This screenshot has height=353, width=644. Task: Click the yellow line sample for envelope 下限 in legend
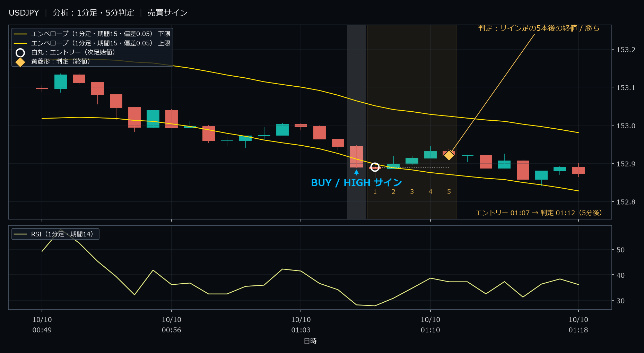click(x=20, y=34)
